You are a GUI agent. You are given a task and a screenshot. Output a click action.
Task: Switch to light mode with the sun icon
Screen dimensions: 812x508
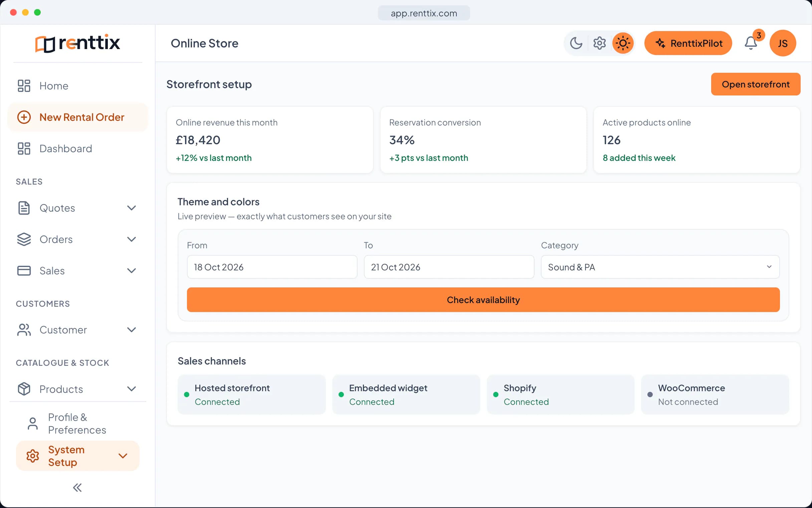pyautogui.click(x=623, y=43)
